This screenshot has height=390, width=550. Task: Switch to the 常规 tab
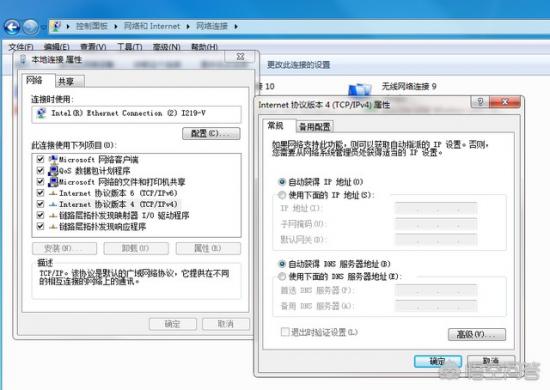click(x=279, y=126)
